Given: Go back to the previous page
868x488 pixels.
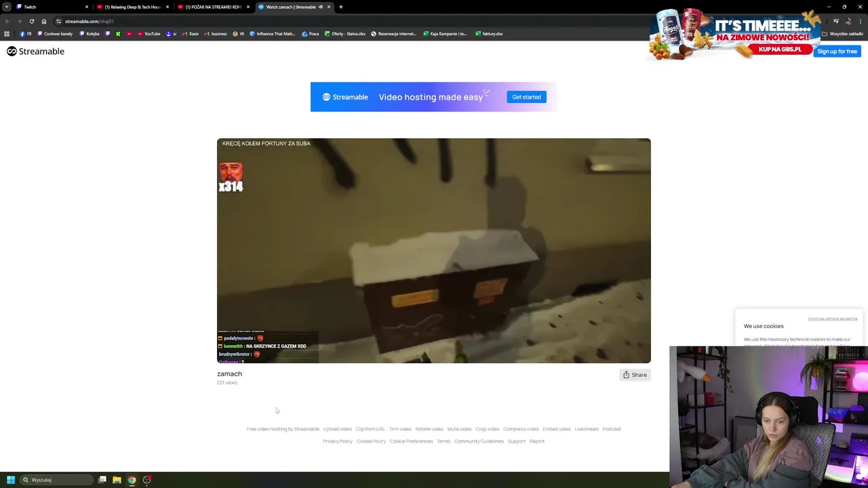Looking at the screenshot, I should coord(7,21).
